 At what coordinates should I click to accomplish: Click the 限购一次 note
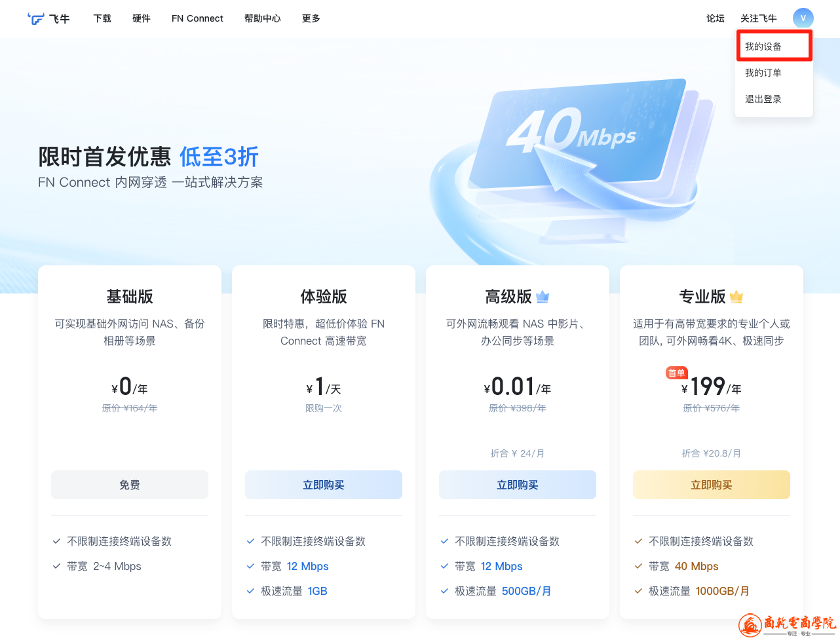(324, 408)
